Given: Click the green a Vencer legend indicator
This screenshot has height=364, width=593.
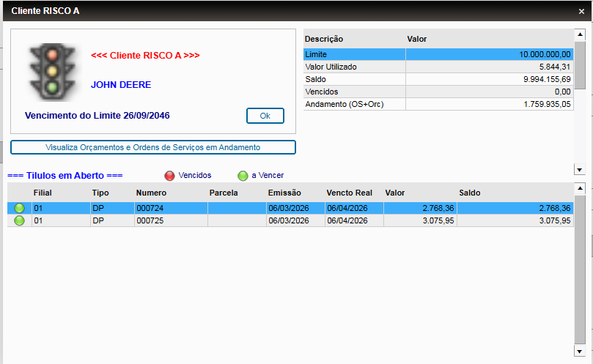Looking at the screenshot, I should point(243,175).
